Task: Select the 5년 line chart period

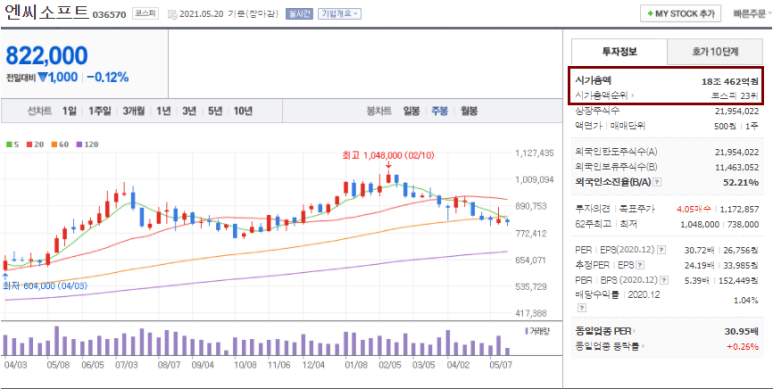Action: pyautogui.click(x=215, y=111)
